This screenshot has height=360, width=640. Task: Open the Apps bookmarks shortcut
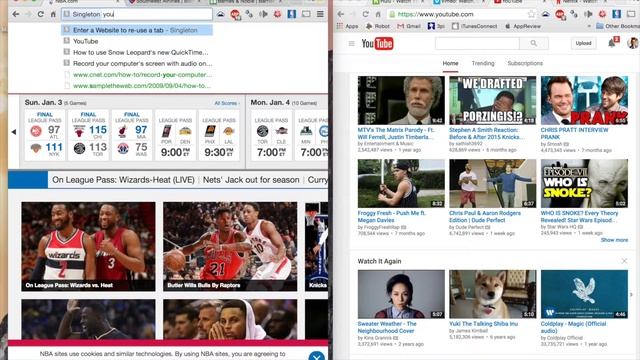pyautogui.click(x=347, y=26)
